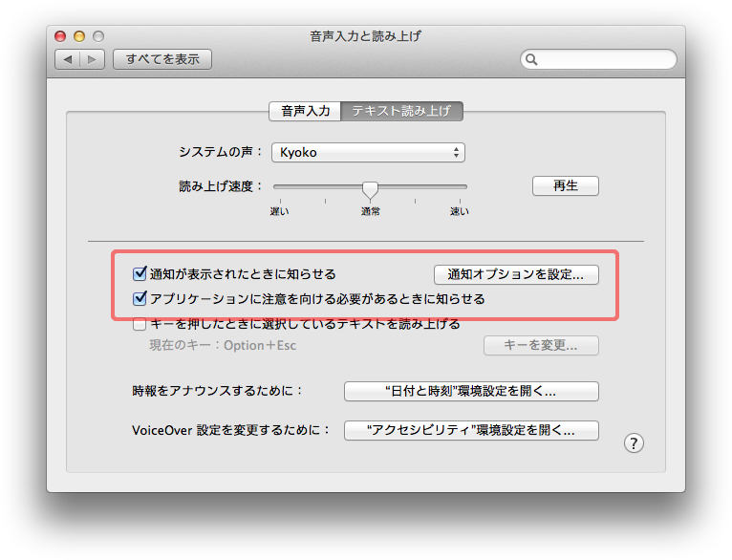Click the すべてを表示 button

[x=162, y=59]
